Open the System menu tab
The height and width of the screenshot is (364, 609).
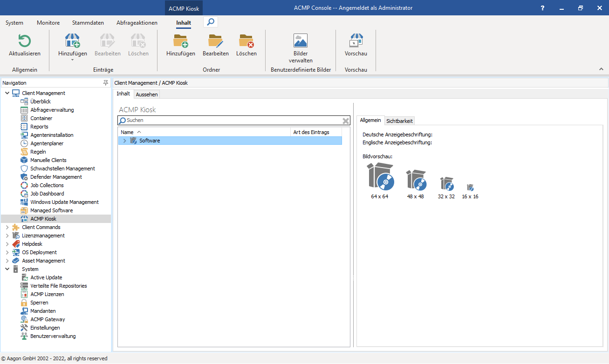pyautogui.click(x=14, y=22)
